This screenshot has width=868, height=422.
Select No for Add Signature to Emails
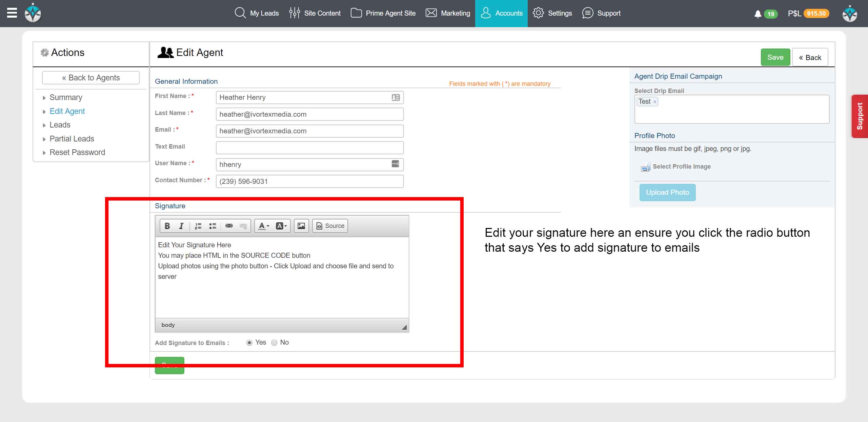274,343
